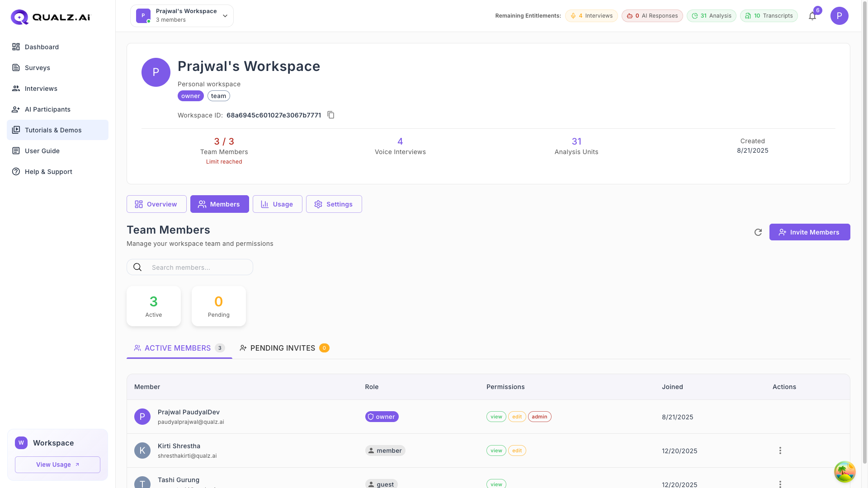Open the actions menu for Kirti Shrestha
This screenshot has width=868, height=488.
[780, 450]
